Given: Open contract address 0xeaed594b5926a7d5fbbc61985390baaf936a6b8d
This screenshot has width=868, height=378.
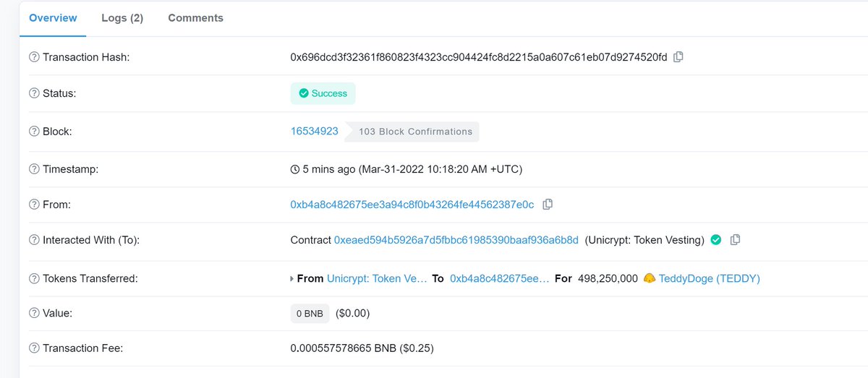Looking at the screenshot, I should point(456,240).
